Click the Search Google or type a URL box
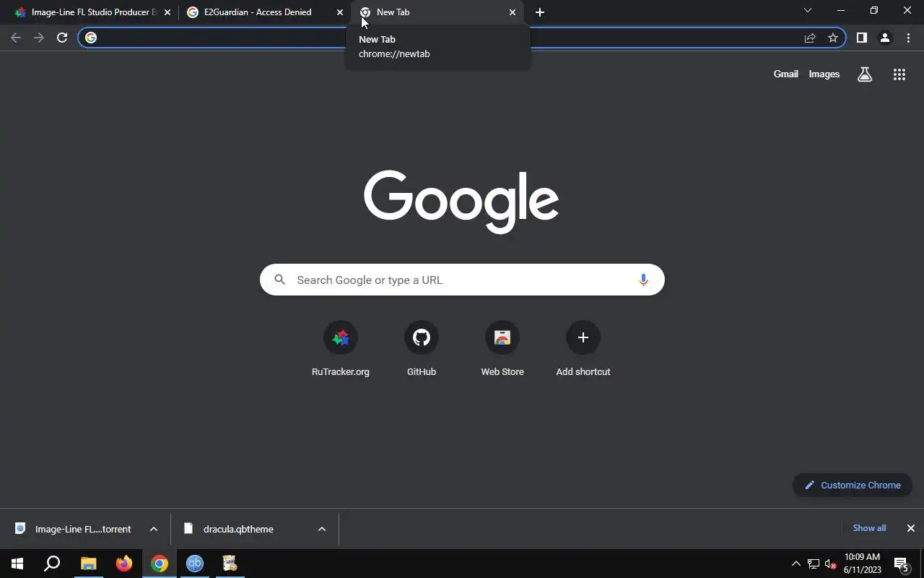This screenshot has width=924, height=578. click(462, 280)
